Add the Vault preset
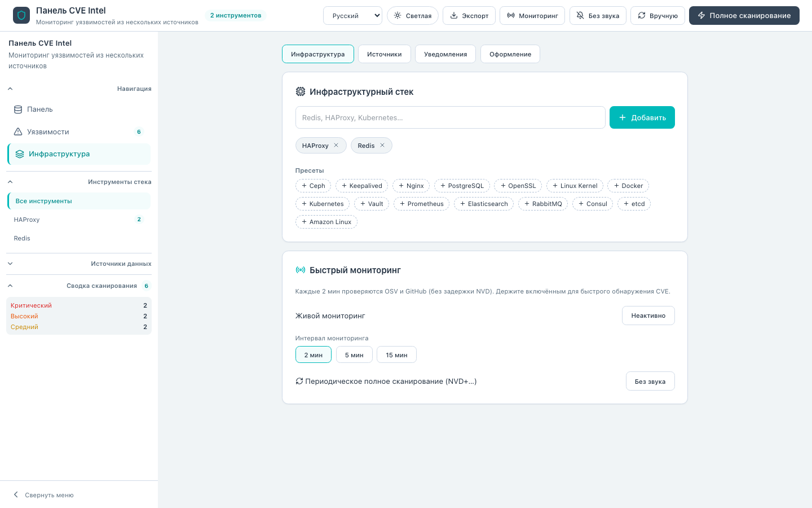812x508 pixels. (372, 204)
